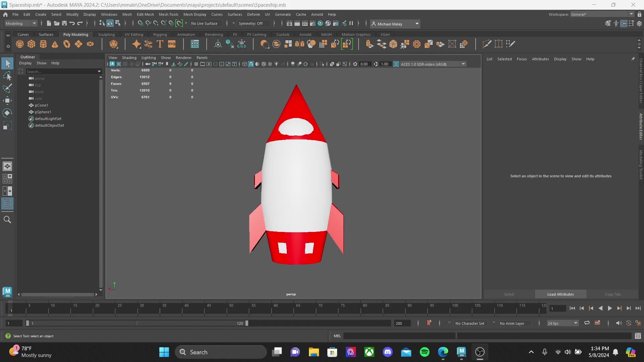Open the Mesh Tools menu
This screenshot has height=362, width=644.
coord(168,14)
